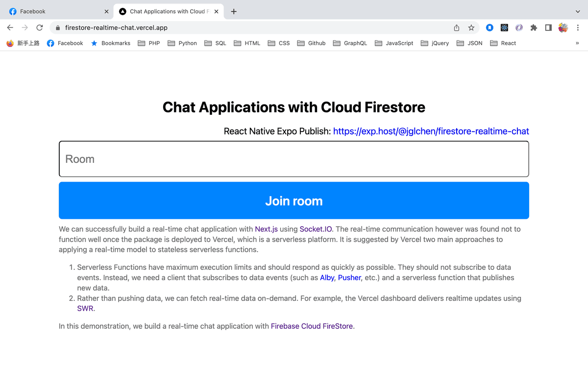Open the Python bookmarks folder
The width and height of the screenshot is (588, 368).
[182, 43]
